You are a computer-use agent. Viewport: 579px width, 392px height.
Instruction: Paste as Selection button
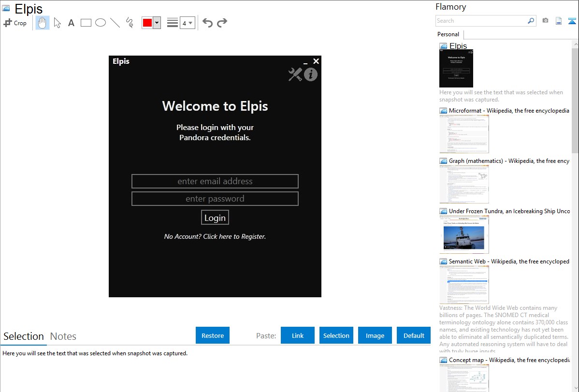pyautogui.click(x=336, y=335)
